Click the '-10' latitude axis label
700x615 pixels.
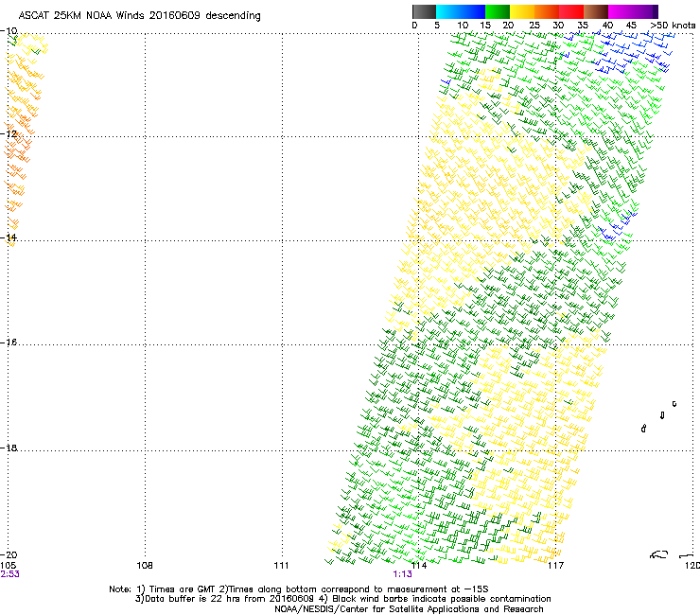tap(9, 31)
